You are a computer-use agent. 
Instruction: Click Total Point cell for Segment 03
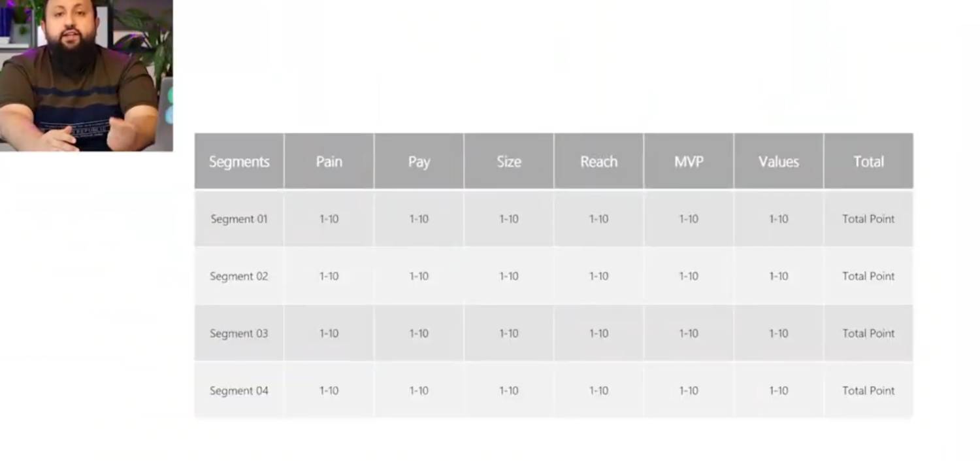868,333
